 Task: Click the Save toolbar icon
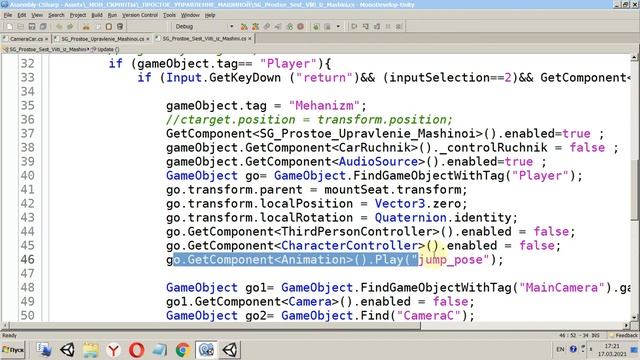pos(31,27)
